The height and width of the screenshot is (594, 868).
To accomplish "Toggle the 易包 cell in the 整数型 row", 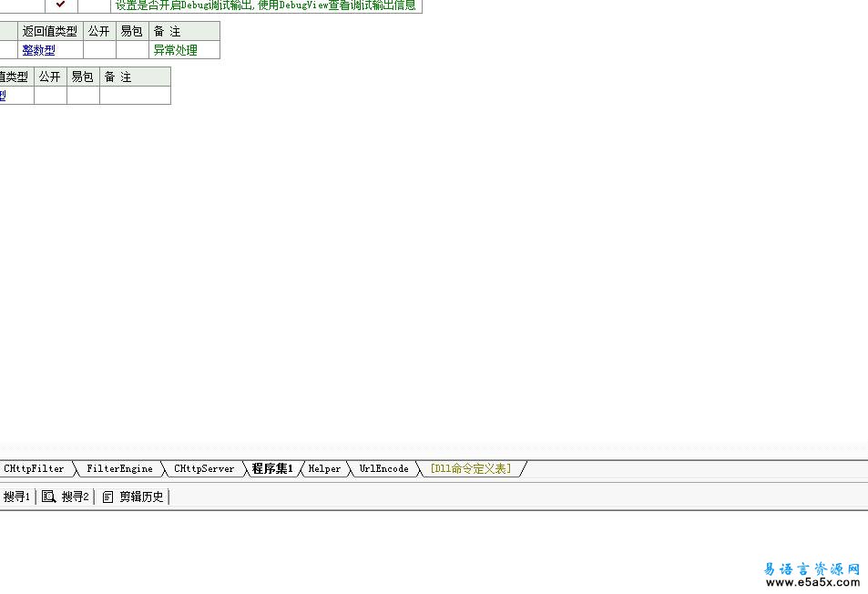I will [x=132, y=50].
